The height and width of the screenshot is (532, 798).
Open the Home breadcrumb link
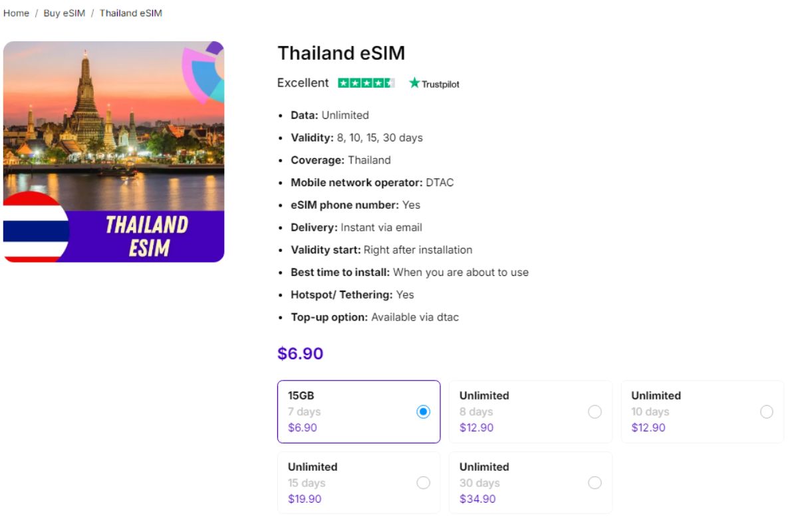point(15,12)
